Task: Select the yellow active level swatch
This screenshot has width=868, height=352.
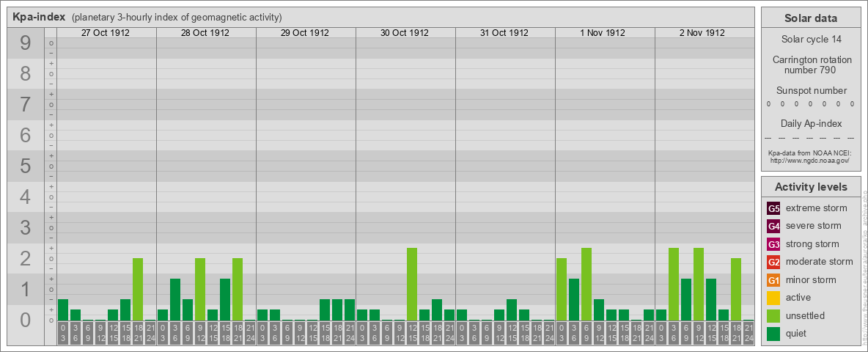Action: click(773, 298)
